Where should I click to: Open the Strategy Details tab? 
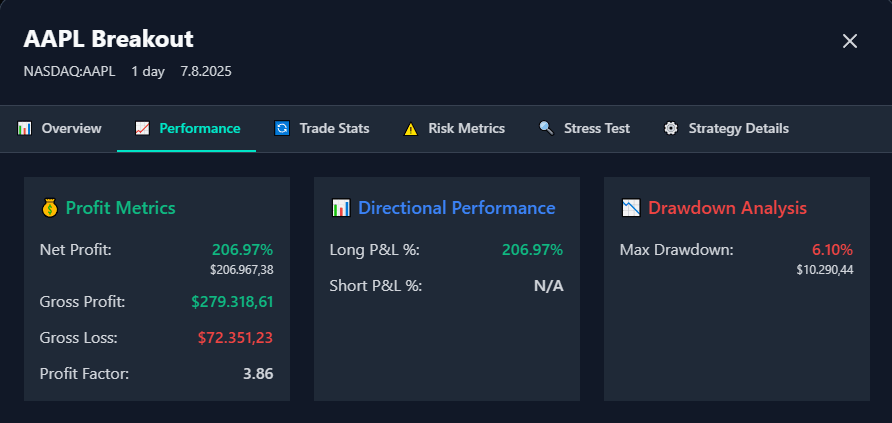738,129
